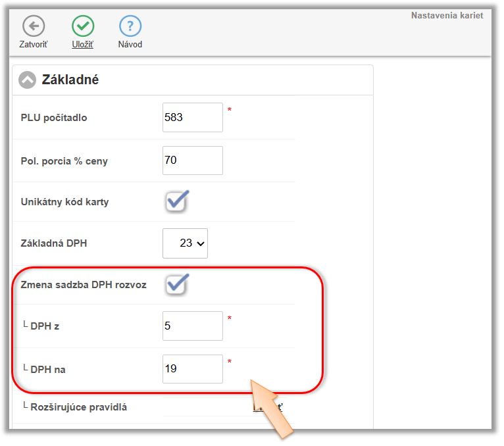
Task: Click the Základné section heading text
Action: click(x=70, y=80)
